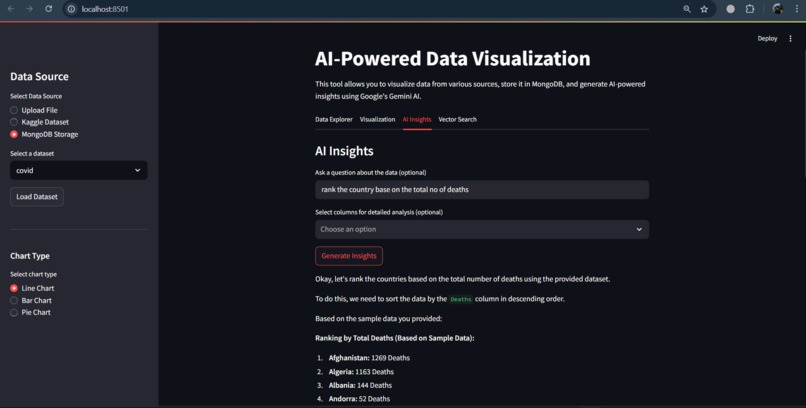Click the 'Albania: 144 Deaths' list item
This screenshot has width=806, height=408.
click(x=360, y=385)
